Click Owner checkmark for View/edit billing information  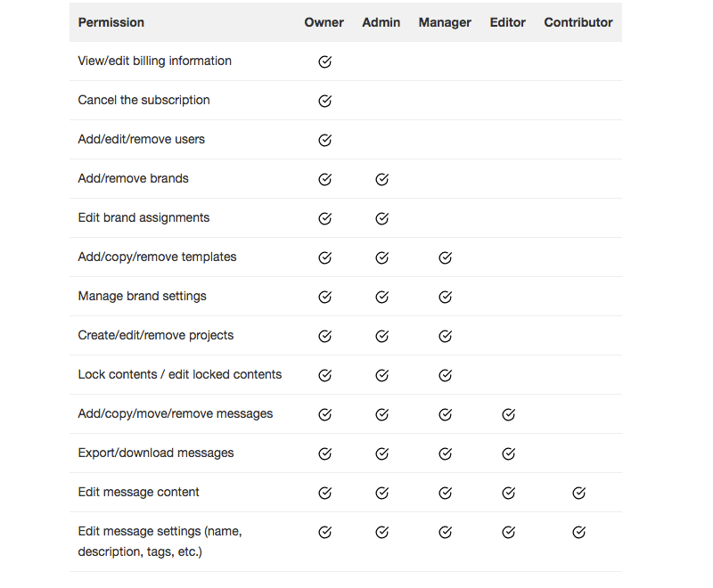click(324, 61)
